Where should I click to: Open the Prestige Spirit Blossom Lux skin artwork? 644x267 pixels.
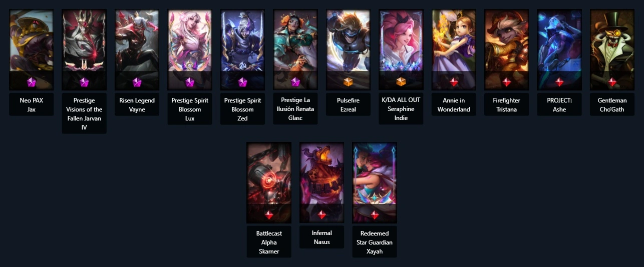tap(190, 49)
